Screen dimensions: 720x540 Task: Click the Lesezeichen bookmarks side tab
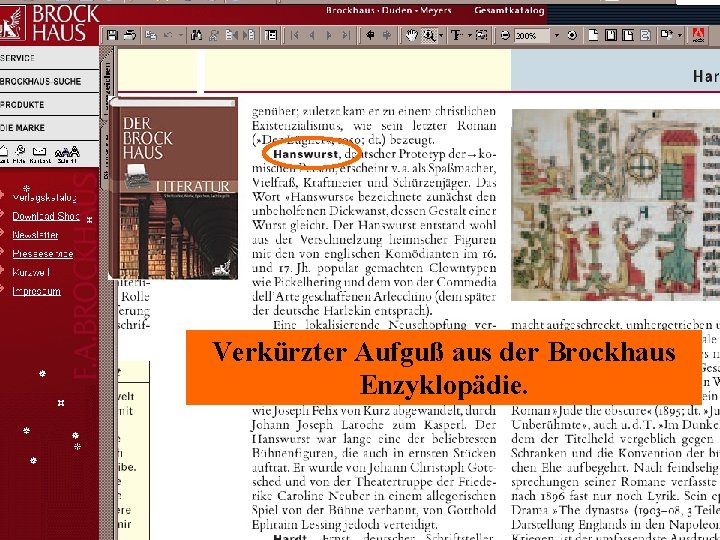107,83
